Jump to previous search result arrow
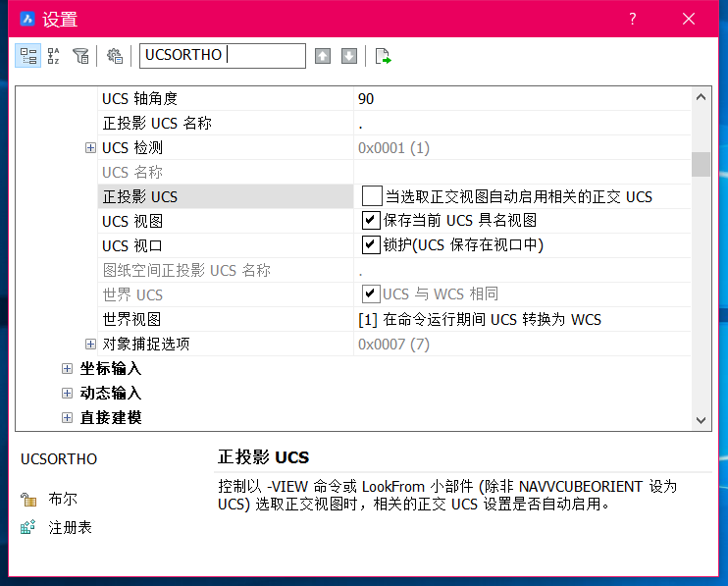728x586 pixels. (x=323, y=56)
